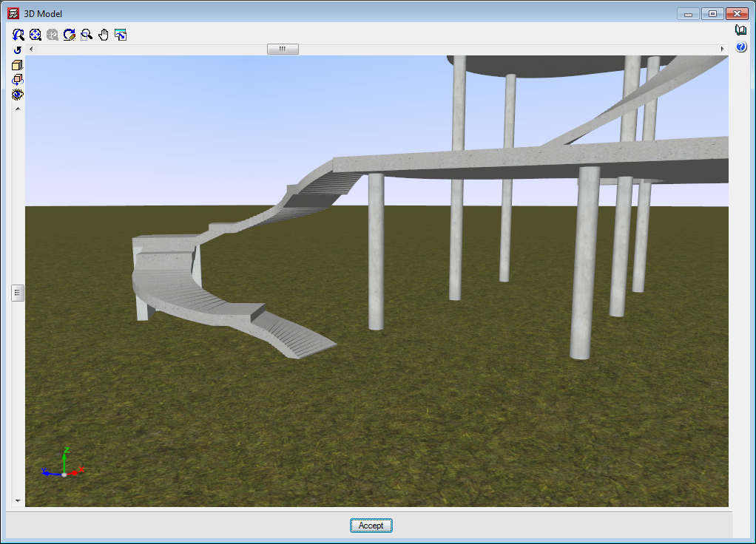
Task: Select the zoom window tool
Action: pyautogui.click(x=87, y=35)
